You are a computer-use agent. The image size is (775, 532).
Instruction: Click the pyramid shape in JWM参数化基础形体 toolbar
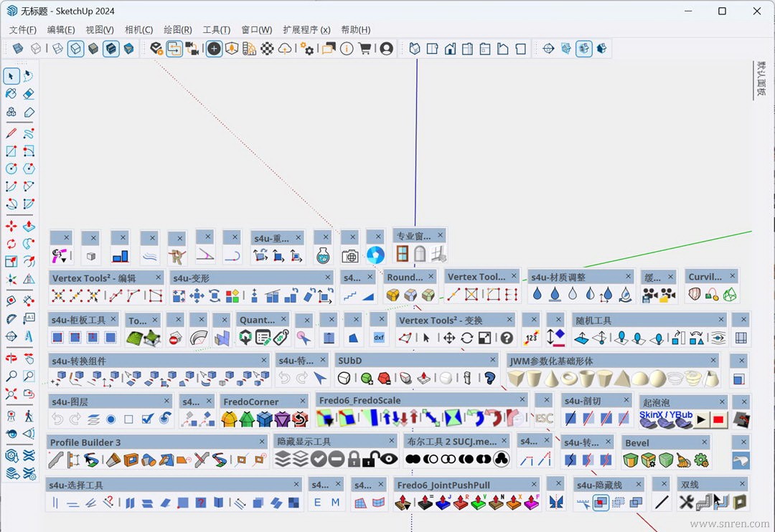coord(622,379)
